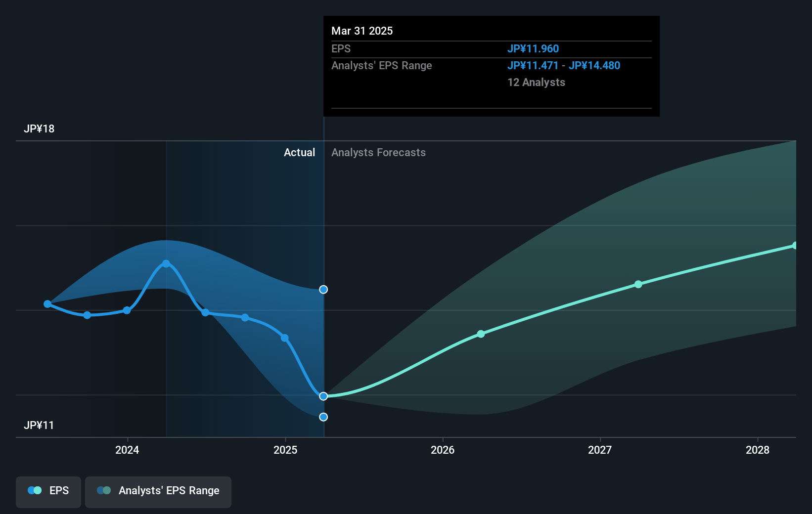Select the Mar 31 2025 EPS data point
Image resolution: width=812 pixels, height=514 pixels.
coord(323,396)
